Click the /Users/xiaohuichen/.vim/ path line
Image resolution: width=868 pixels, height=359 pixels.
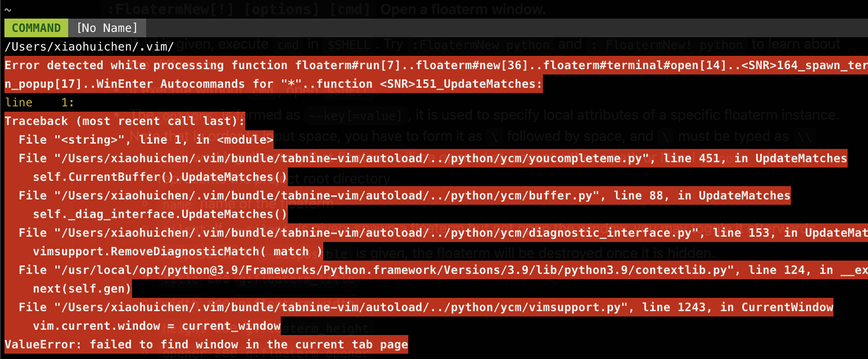(x=89, y=47)
